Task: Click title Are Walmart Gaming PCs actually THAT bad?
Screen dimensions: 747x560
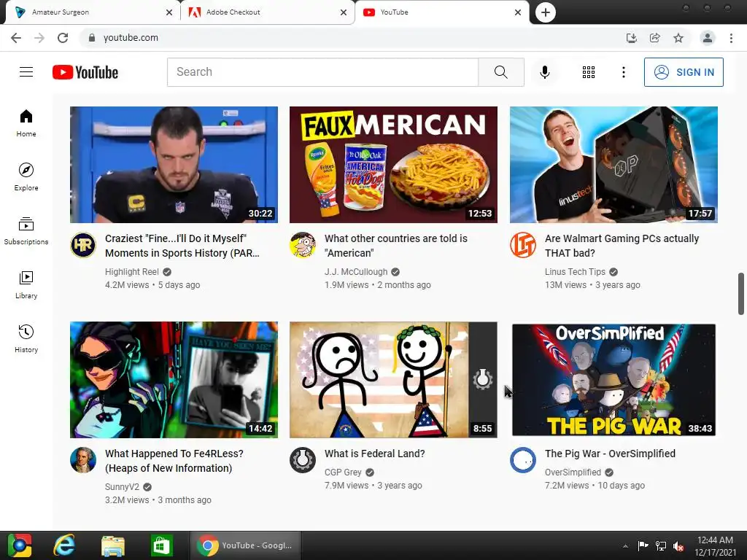Action: pos(622,246)
